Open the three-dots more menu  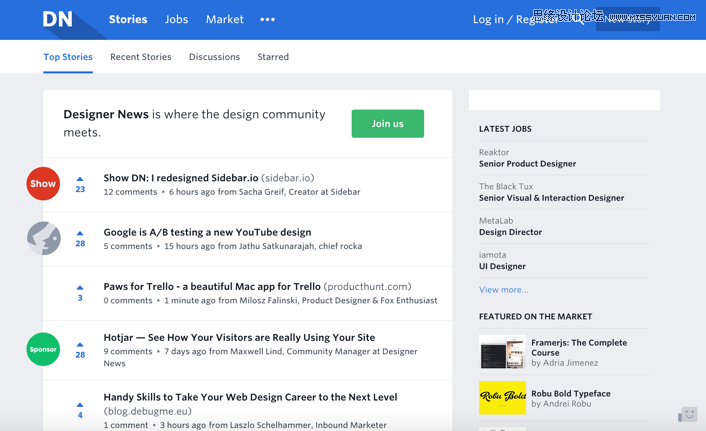click(x=267, y=19)
